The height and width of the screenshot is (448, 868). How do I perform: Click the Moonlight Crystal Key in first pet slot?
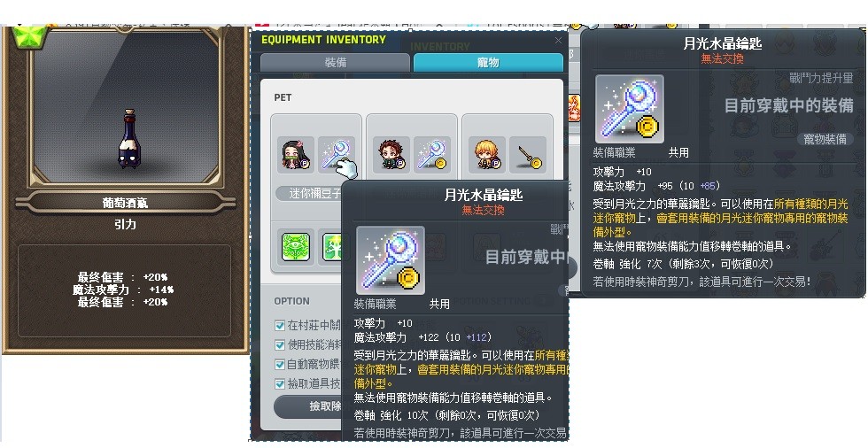point(336,155)
